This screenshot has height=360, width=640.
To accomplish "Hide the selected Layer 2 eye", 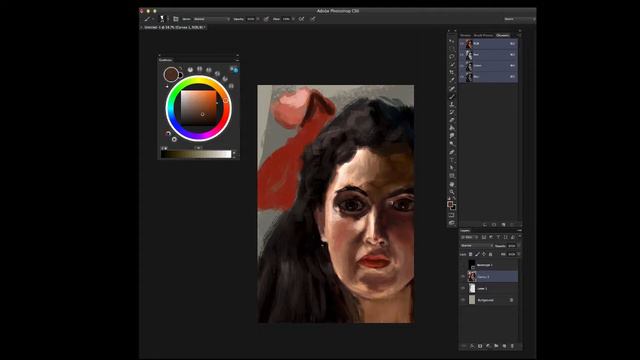I will coord(463,276).
